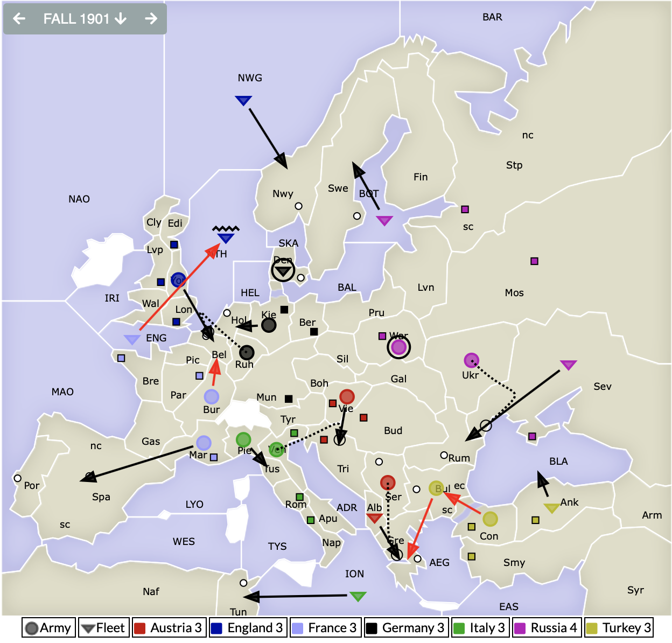Click the Naf territory label
Image resolution: width=672 pixels, height=643 pixels.
pyautogui.click(x=151, y=592)
